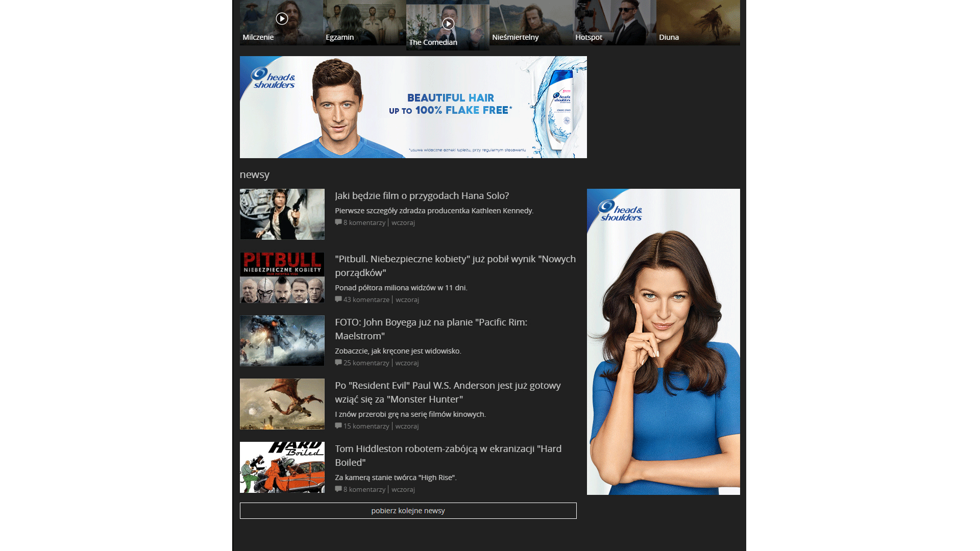Click the comment icon on the Pacific Rim news
The image size is (980, 551).
coord(338,362)
